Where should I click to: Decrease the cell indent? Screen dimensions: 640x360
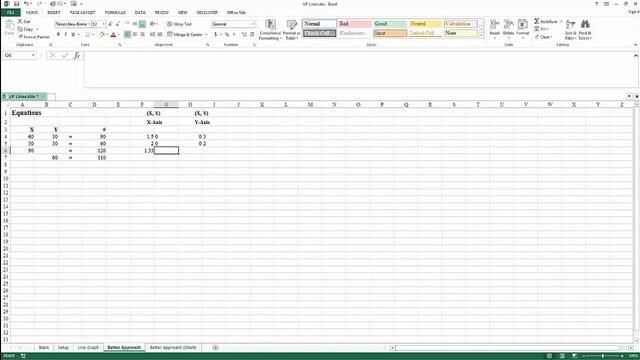coord(152,35)
